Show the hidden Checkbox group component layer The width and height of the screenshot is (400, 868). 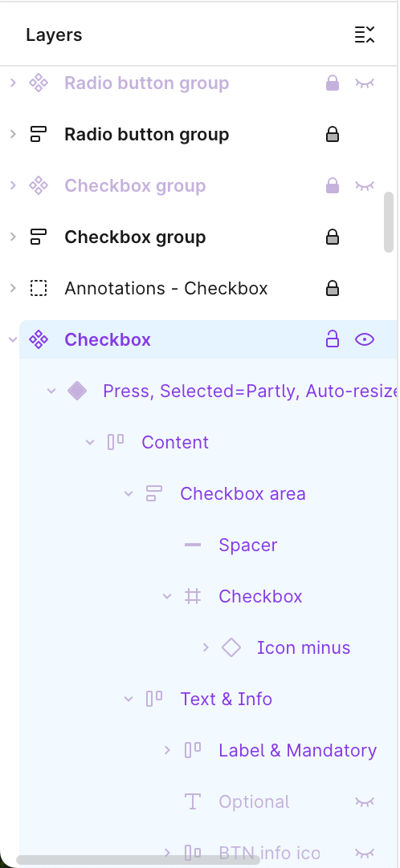(x=365, y=185)
